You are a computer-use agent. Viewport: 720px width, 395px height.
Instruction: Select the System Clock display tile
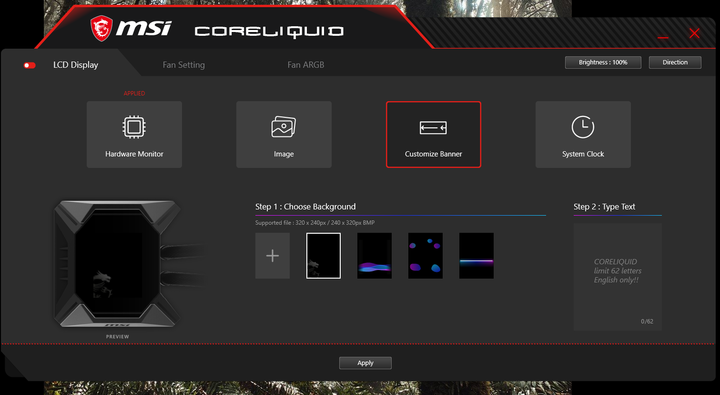point(583,135)
